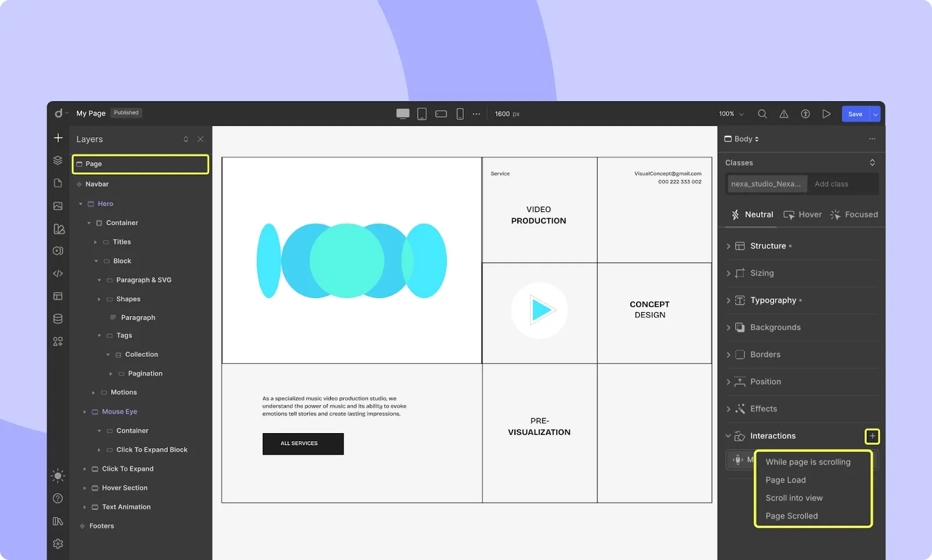The image size is (932, 560).
Task: Switch to mobile portrait breakpoint
Action: point(460,114)
